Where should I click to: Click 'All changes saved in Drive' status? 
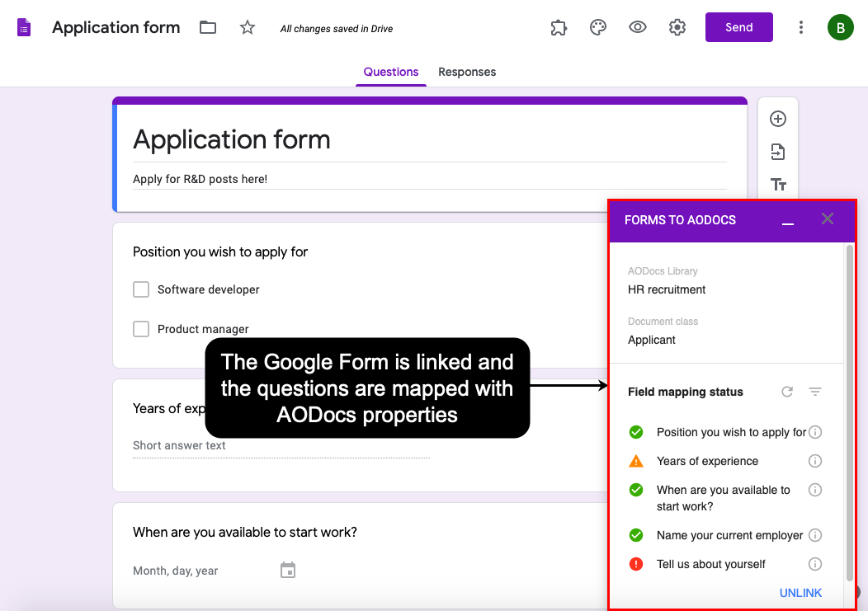coord(337,29)
